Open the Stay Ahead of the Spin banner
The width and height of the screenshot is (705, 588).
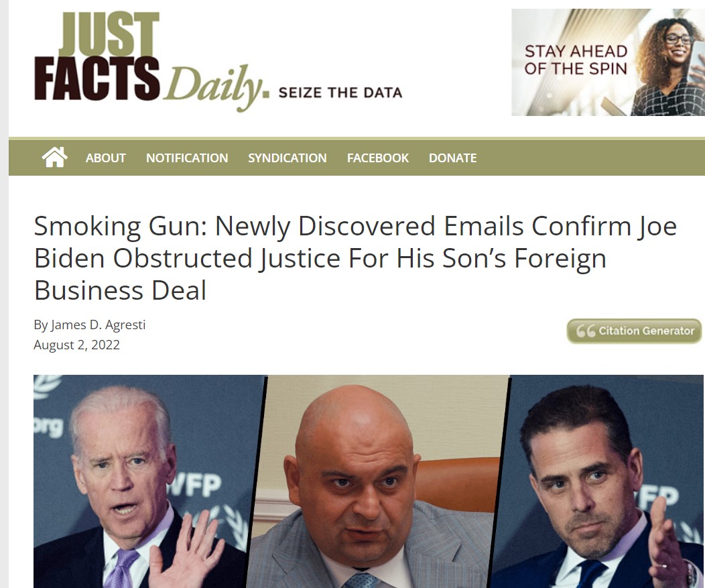(608, 62)
